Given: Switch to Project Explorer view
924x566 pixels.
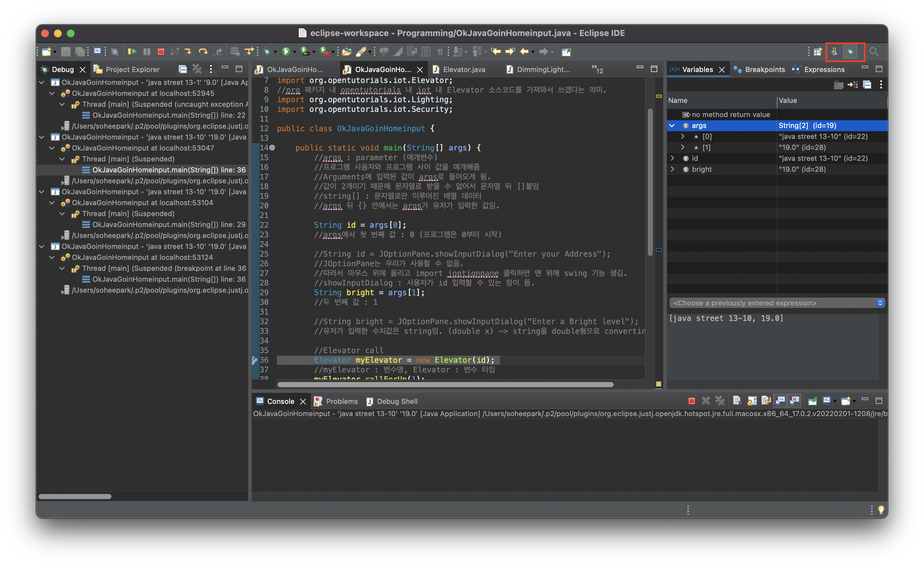Looking at the screenshot, I should pos(132,69).
